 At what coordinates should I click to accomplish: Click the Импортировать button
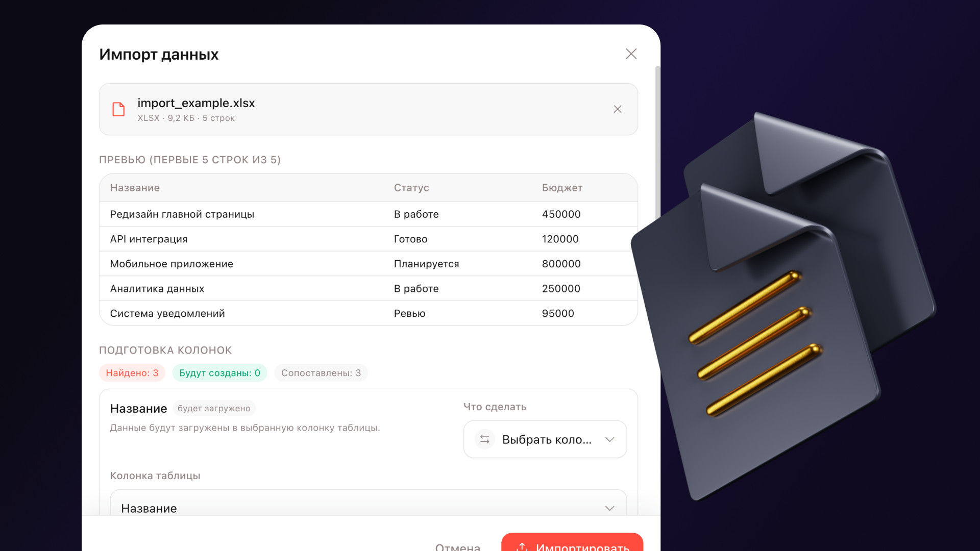click(x=572, y=542)
